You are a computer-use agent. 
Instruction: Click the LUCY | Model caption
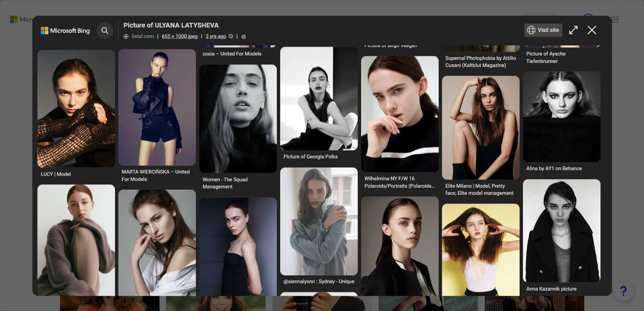click(56, 174)
